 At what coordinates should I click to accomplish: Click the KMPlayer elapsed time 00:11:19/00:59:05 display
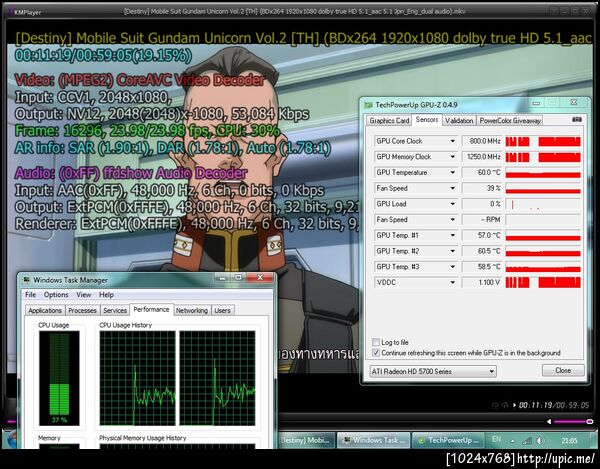(x=554, y=405)
